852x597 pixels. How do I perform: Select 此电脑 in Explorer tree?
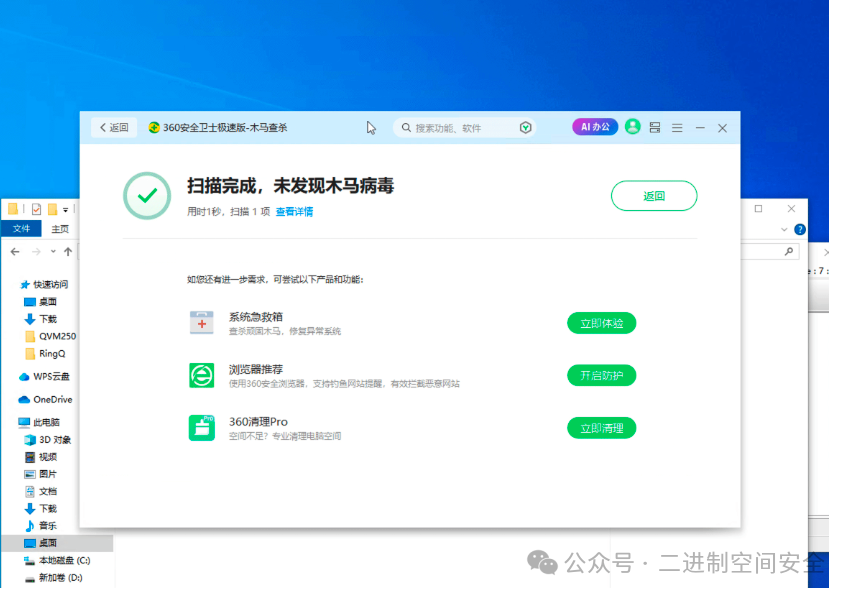(x=40, y=422)
